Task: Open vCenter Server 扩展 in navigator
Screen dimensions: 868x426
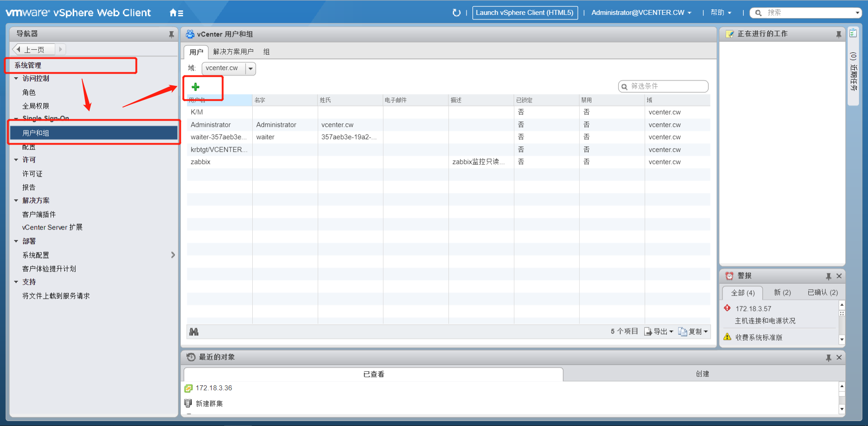Action: click(x=52, y=227)
